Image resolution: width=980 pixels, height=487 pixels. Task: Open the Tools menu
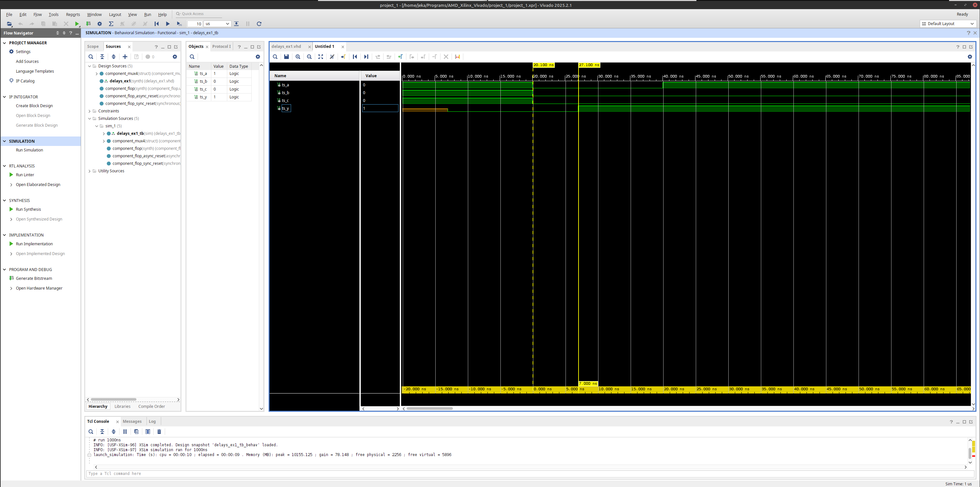click(x=54, y=14)
